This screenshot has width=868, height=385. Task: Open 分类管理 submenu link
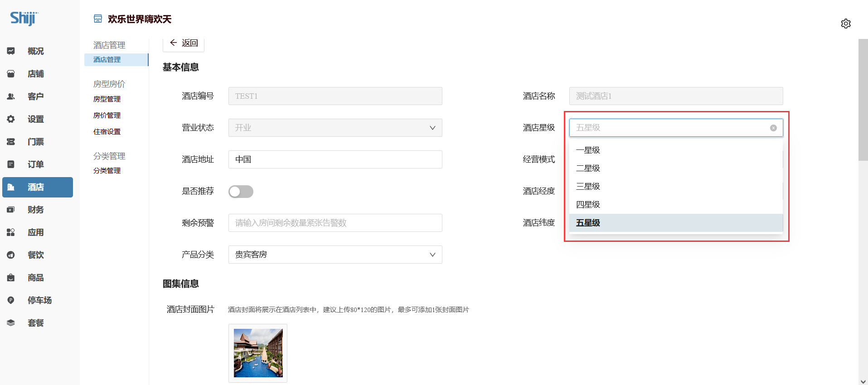pyautogui.click(x=107, y=171)
